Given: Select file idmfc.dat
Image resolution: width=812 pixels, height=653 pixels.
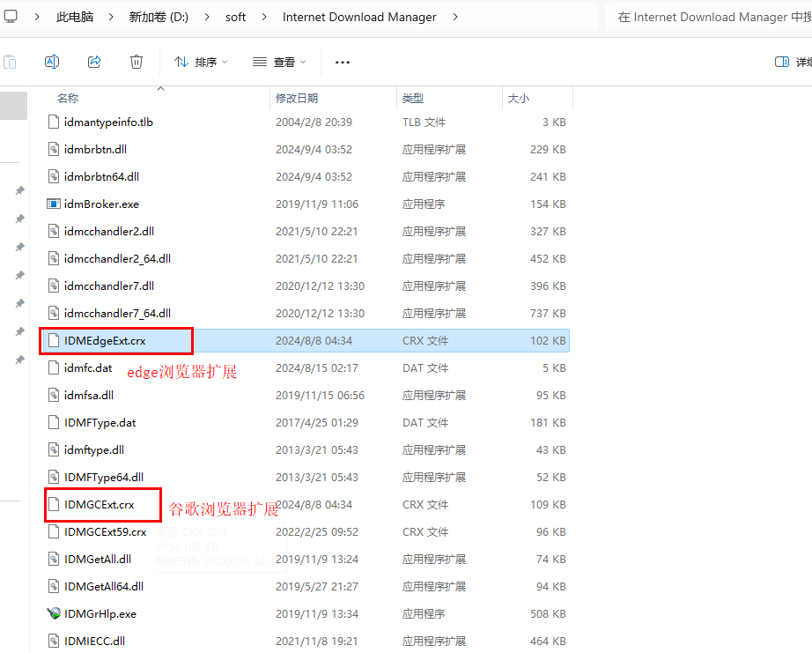Looking at the screenshot, I should click(x=88, y=368).
